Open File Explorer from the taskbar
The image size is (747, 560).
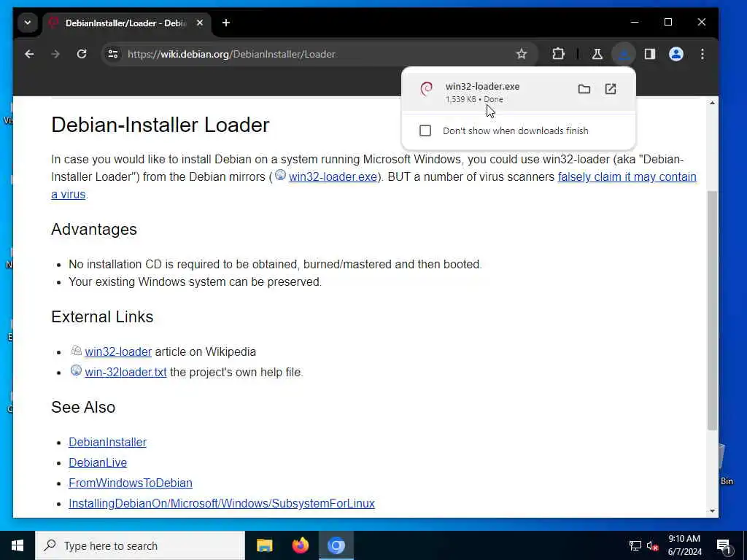(264, 545)
